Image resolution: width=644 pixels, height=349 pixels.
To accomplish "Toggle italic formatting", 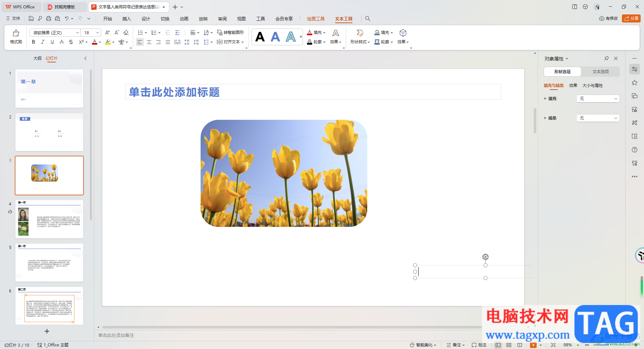I will [43, 42].
